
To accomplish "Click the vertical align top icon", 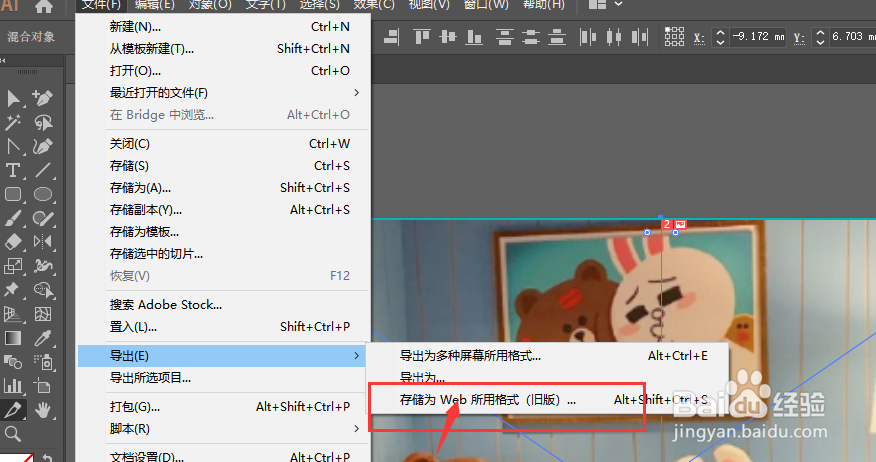I will point(422,37).
